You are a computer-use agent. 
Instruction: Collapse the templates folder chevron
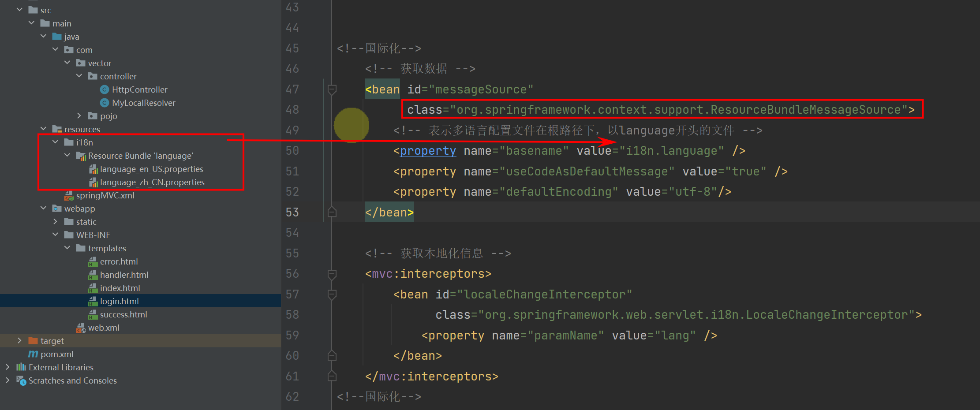67,248
